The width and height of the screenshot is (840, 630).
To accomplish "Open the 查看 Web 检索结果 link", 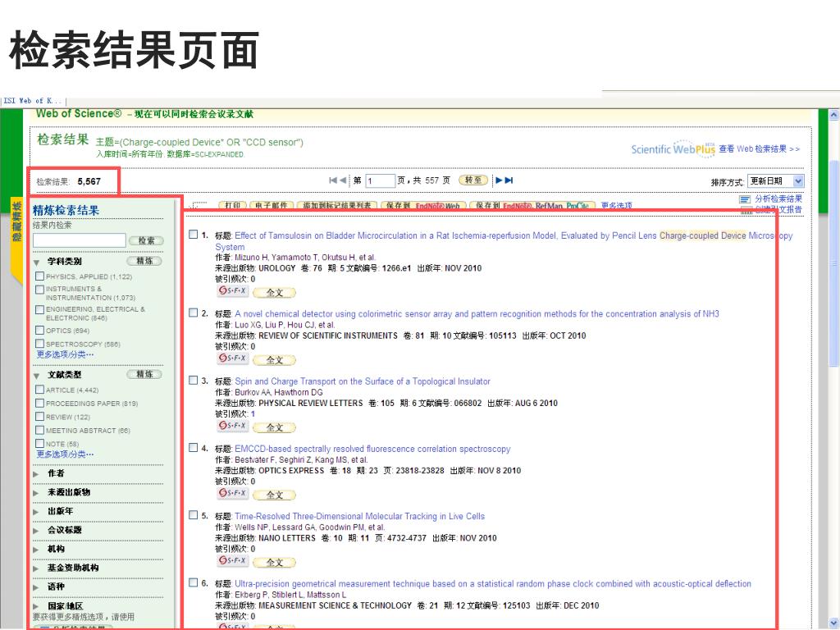I will coord(760,149).
